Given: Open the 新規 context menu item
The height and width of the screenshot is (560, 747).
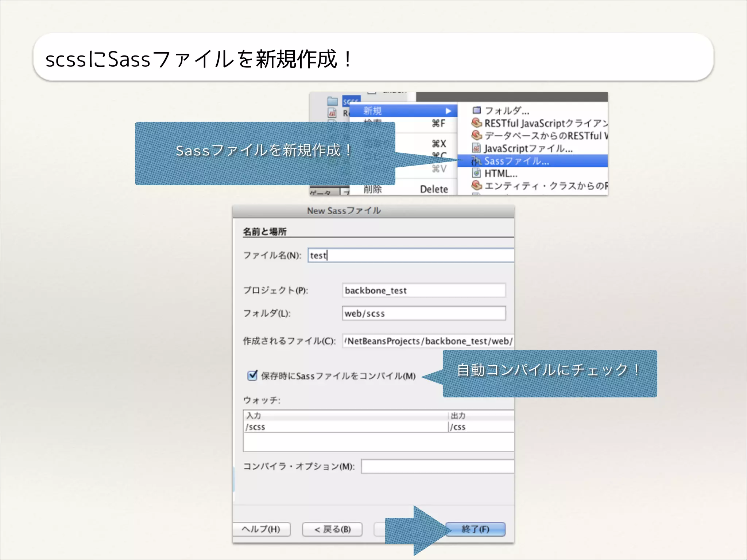Looking at the screenshot, I should click(403, 111).
